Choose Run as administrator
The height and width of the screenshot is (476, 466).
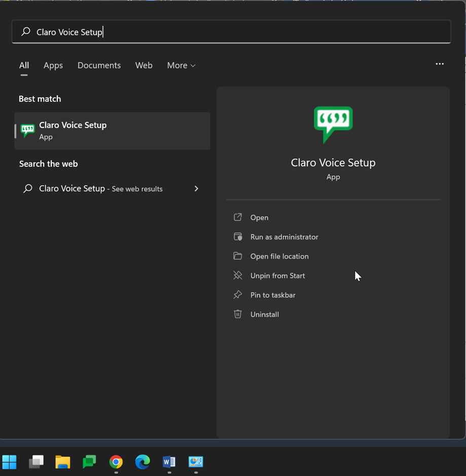284,237
